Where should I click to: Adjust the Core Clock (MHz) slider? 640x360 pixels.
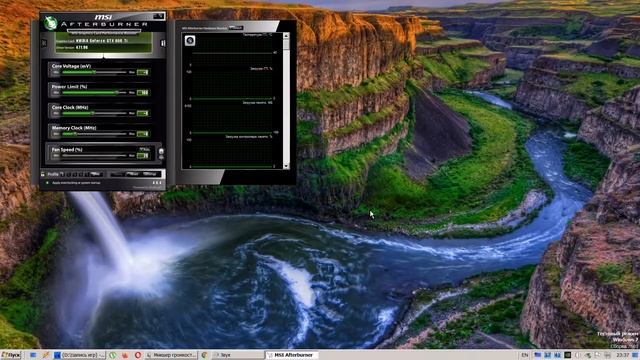[94, 113]
